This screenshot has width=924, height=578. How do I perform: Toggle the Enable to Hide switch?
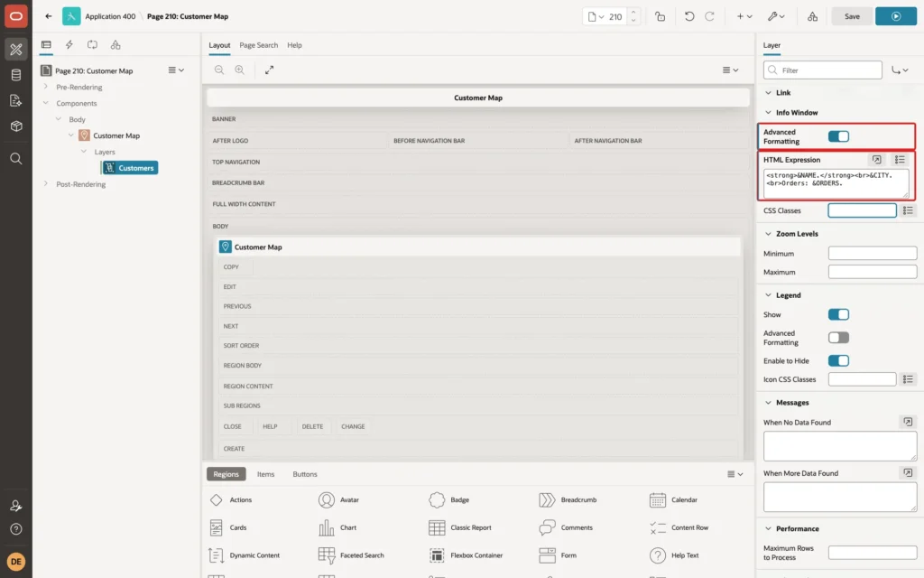tap(838, 360)
